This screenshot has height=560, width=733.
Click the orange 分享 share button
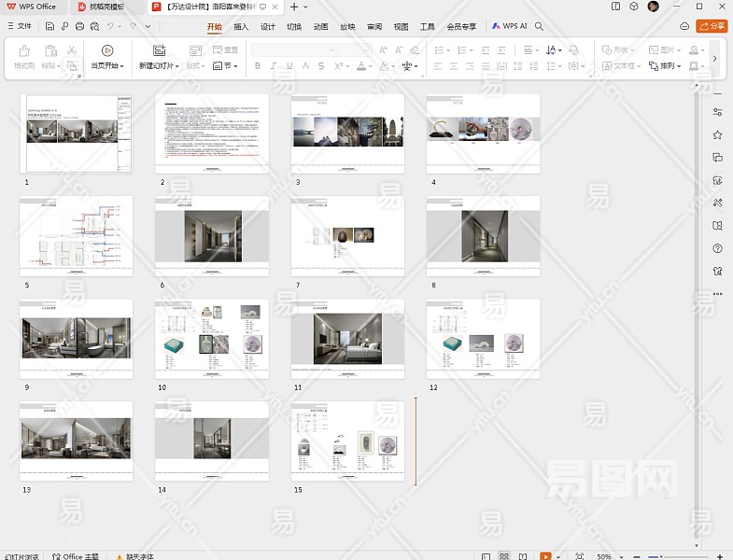point(712,26)
